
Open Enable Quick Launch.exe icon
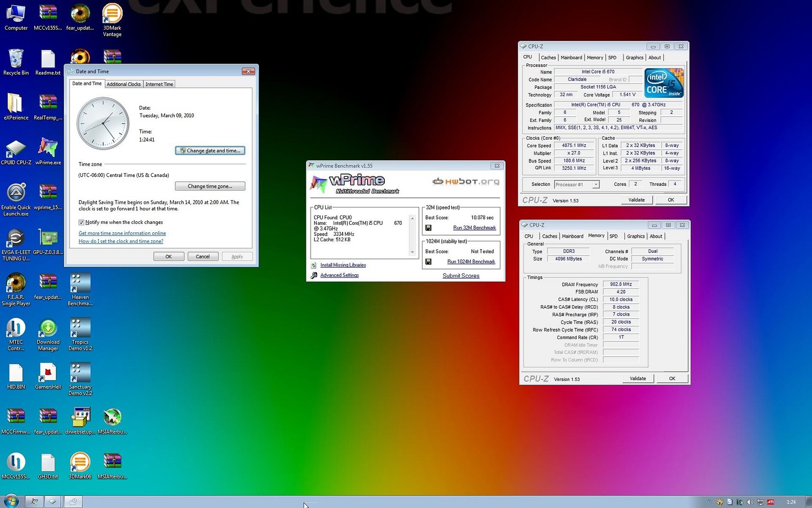coord(16,200)
